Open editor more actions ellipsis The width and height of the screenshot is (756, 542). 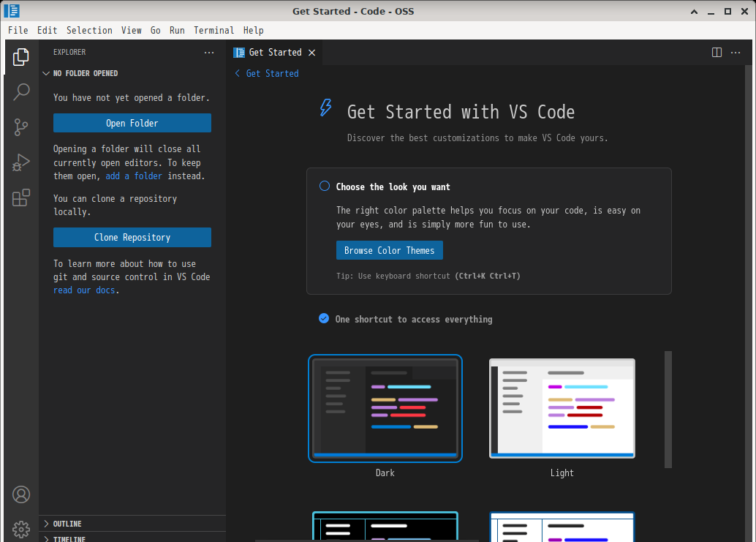pyautogui.click(x=736, y=53)
